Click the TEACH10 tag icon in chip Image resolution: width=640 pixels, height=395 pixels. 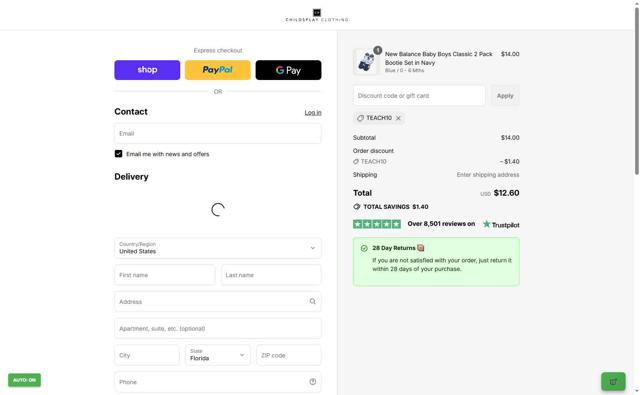(x=360, y=118)
